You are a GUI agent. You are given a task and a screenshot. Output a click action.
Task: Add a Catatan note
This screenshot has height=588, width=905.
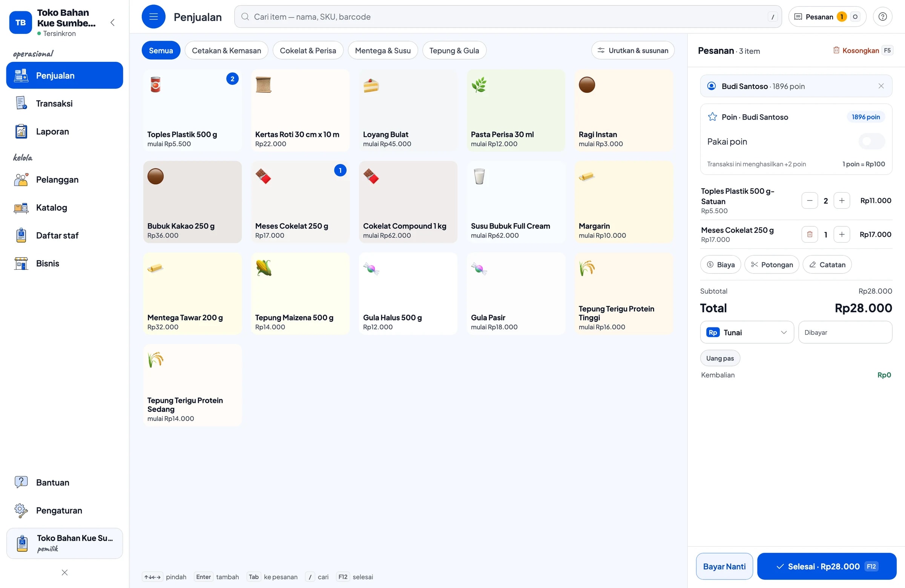(x=827, y=265)
